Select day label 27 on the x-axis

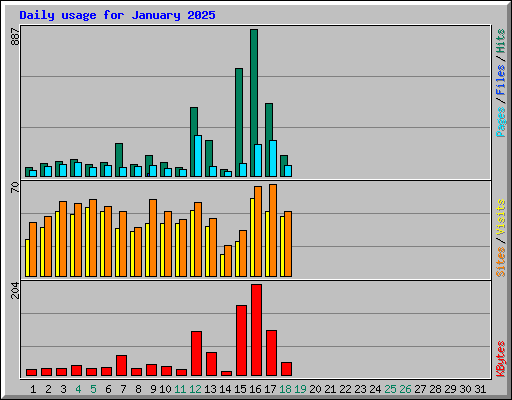[x=420, y=389]
